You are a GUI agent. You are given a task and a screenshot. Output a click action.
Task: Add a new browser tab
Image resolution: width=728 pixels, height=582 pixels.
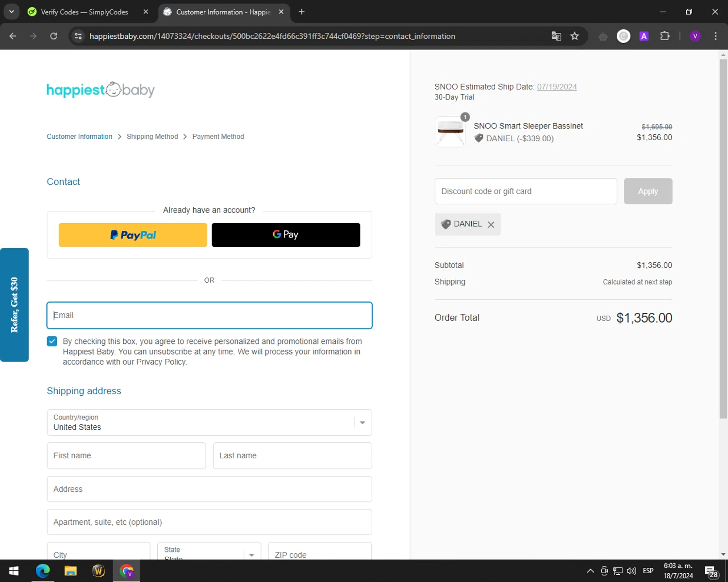301,12
